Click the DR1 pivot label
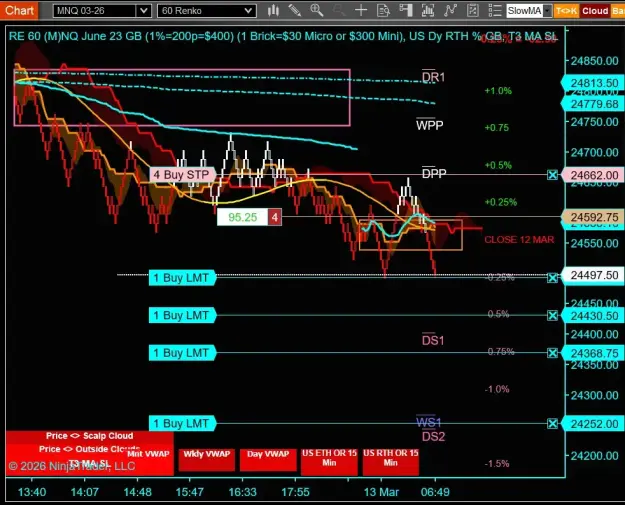625x505 pixels. [433, 77]
